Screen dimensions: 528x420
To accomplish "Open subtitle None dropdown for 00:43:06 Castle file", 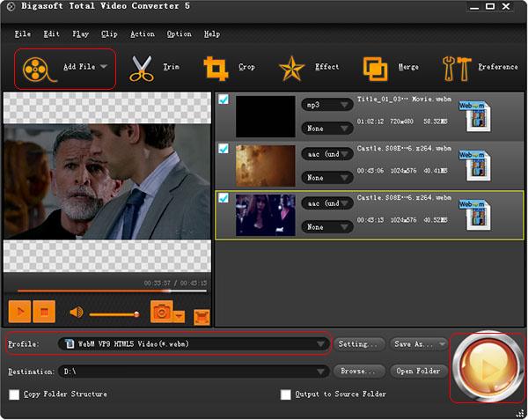I will click(327, 178).
